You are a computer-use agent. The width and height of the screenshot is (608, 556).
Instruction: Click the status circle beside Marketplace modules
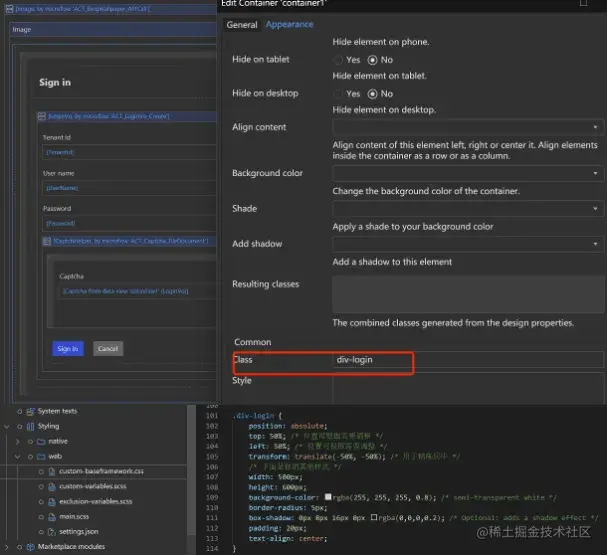19,547
